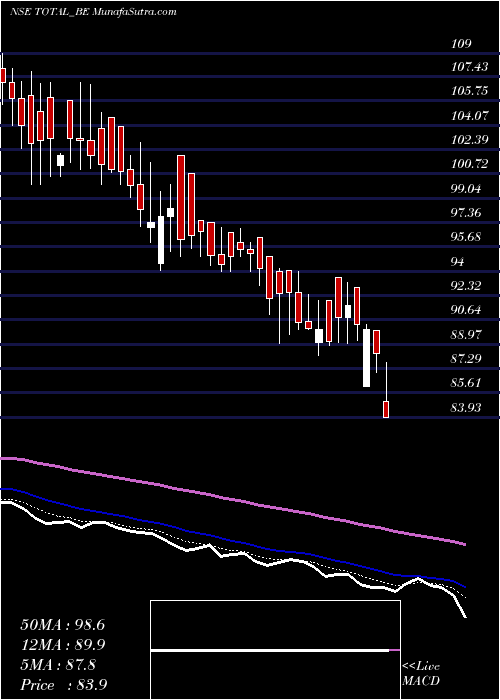Click the 87.29 price axis label
Screen dimensions: 500x700
point(466,358)
